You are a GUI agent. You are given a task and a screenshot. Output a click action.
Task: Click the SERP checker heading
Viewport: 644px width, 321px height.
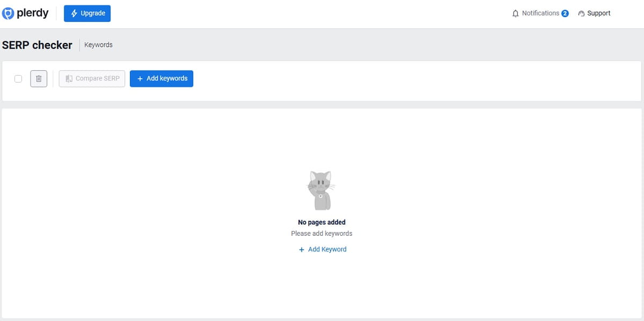pos(37,45)
